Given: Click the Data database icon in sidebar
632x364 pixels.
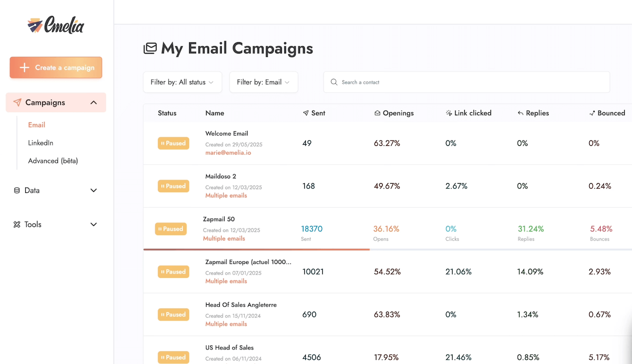Looking at the screenshot, I should [17, 191].
